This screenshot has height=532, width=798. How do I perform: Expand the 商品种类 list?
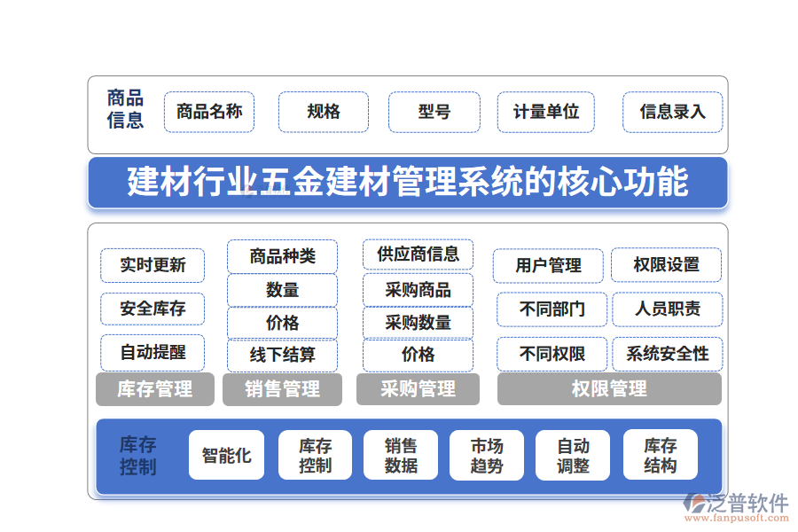pos(282,255)
